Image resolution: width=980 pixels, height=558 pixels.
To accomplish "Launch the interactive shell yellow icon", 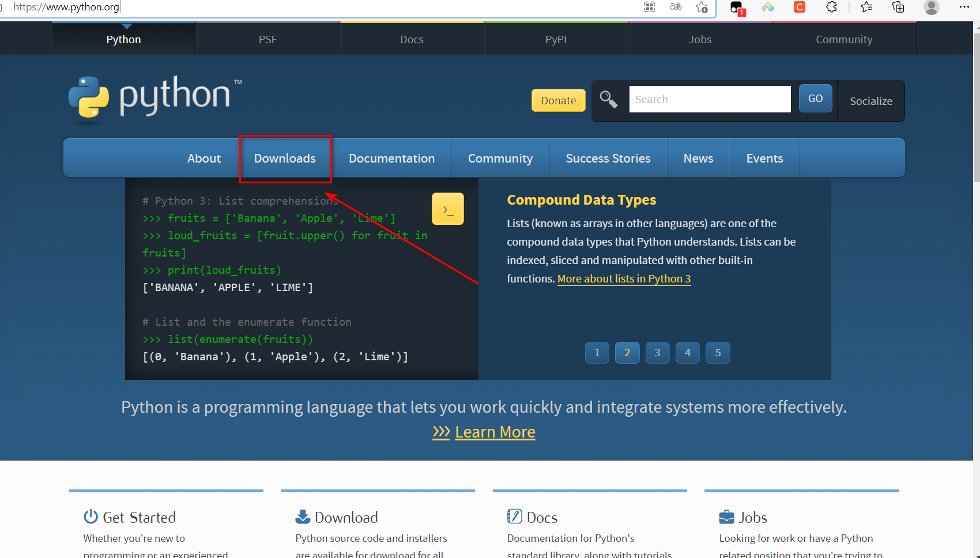I will click(x=448, y=209).
